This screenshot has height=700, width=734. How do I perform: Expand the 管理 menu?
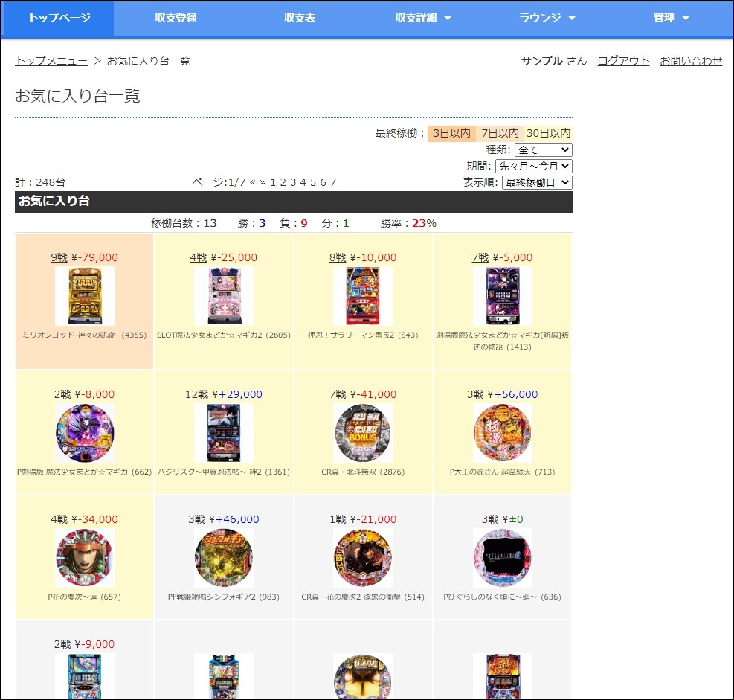(671, 18)
